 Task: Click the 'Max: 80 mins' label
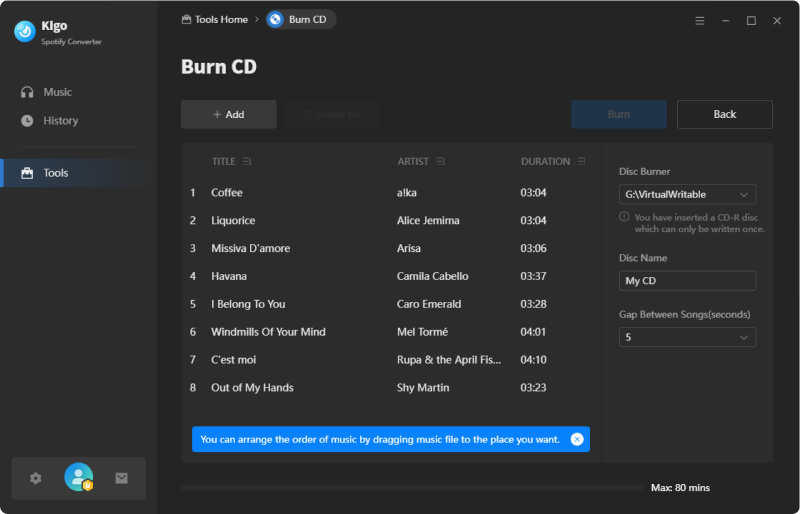coord(680,488)
